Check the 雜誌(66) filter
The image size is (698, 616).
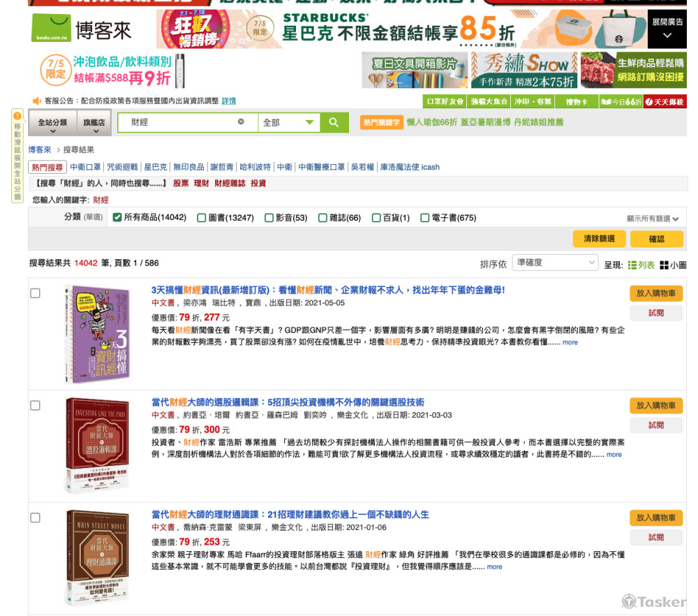point(322,218)
